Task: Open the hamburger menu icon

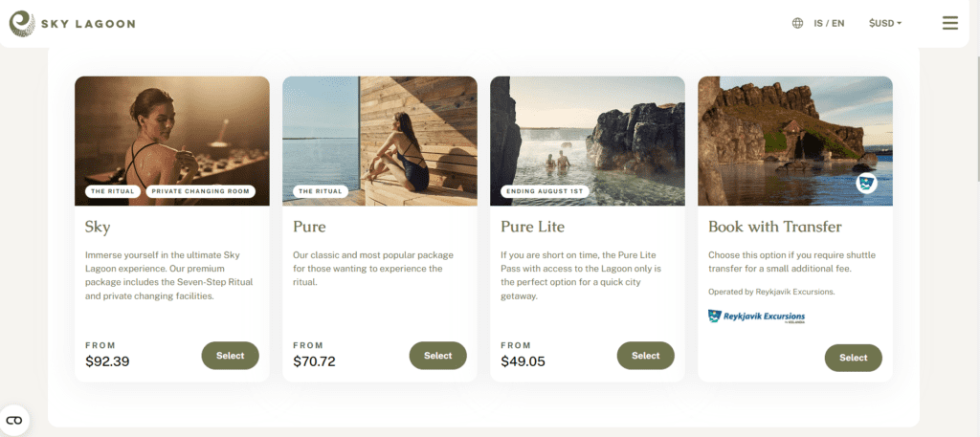Action: pos(950,23)
